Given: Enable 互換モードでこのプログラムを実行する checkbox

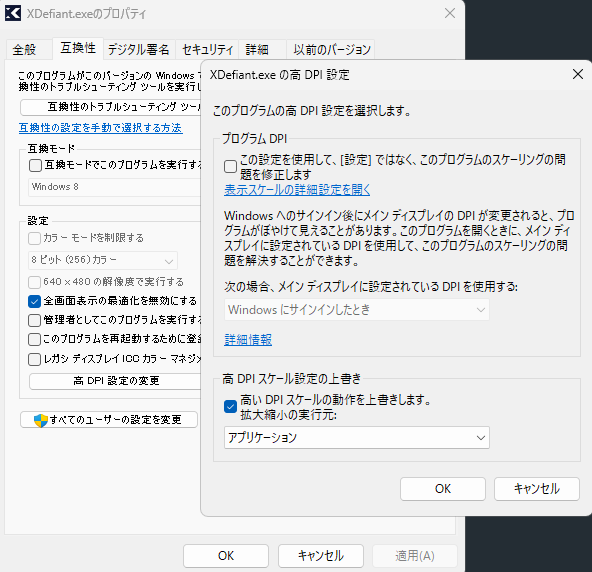Looking at the screenshot, I should point(35,165).
